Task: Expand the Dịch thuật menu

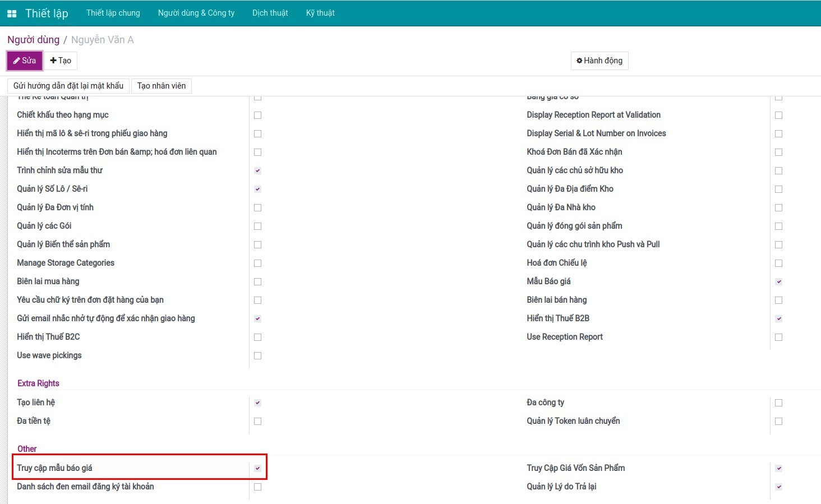Action: click(270, 13)
